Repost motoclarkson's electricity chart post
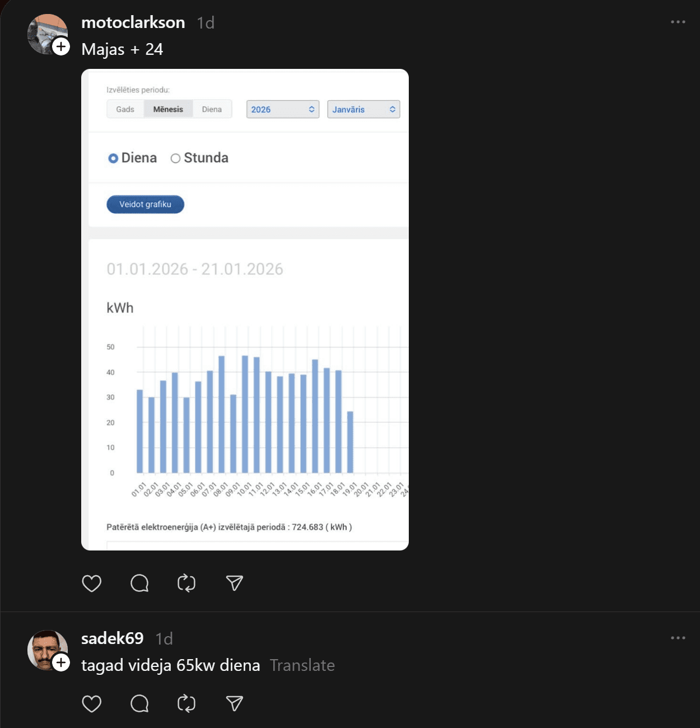 tap(186, 584)
